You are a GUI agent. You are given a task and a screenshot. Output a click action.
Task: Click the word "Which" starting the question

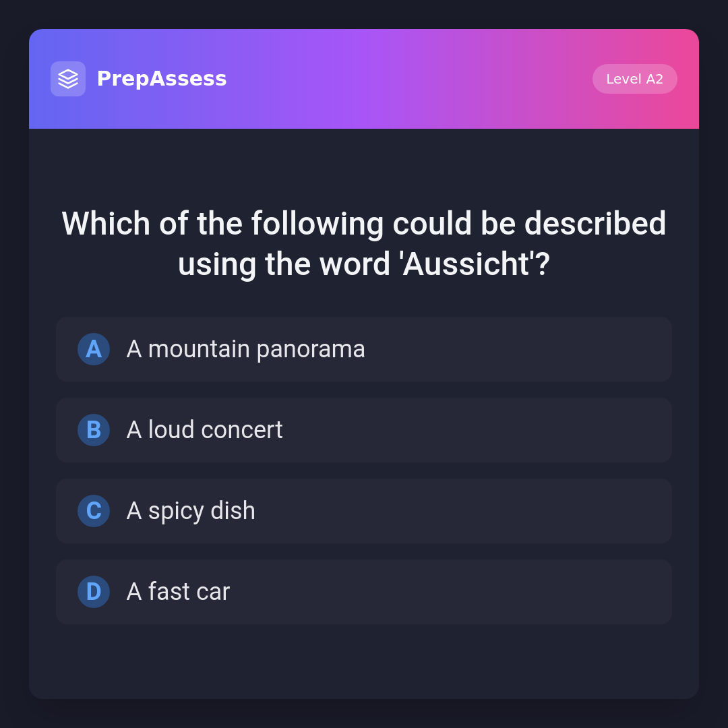106,224
